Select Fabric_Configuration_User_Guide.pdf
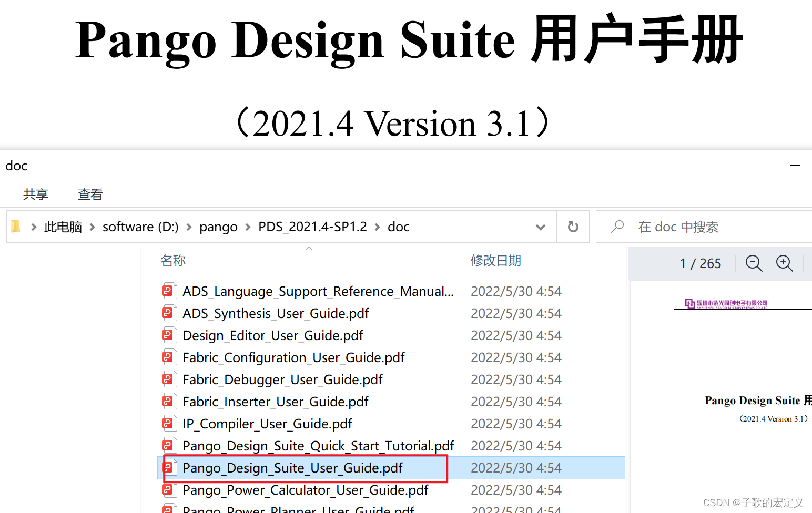 click(x=293, y=357)
